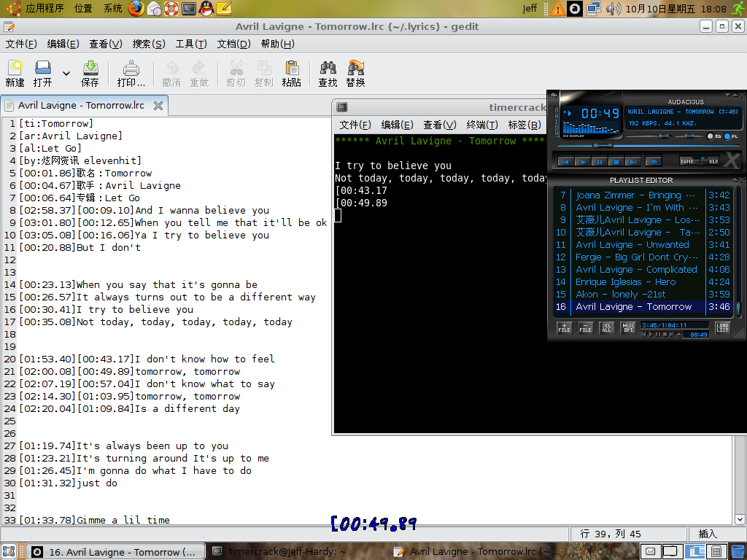
Task: Save the lyrics file with the 保存 icon
Action: (x=90, y=74)
